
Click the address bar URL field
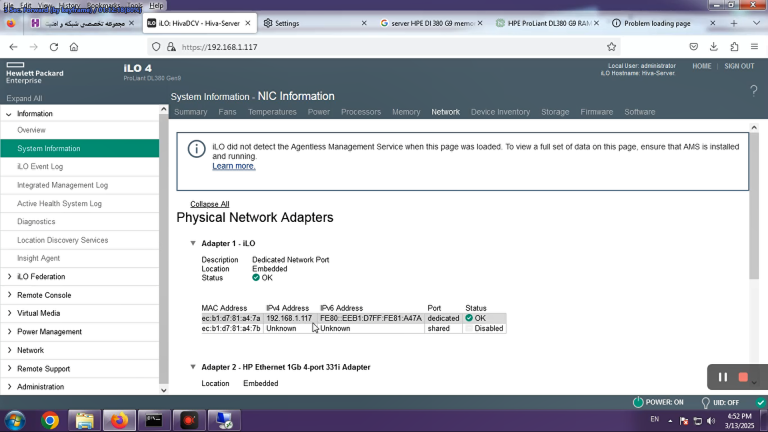pos(384,47)
